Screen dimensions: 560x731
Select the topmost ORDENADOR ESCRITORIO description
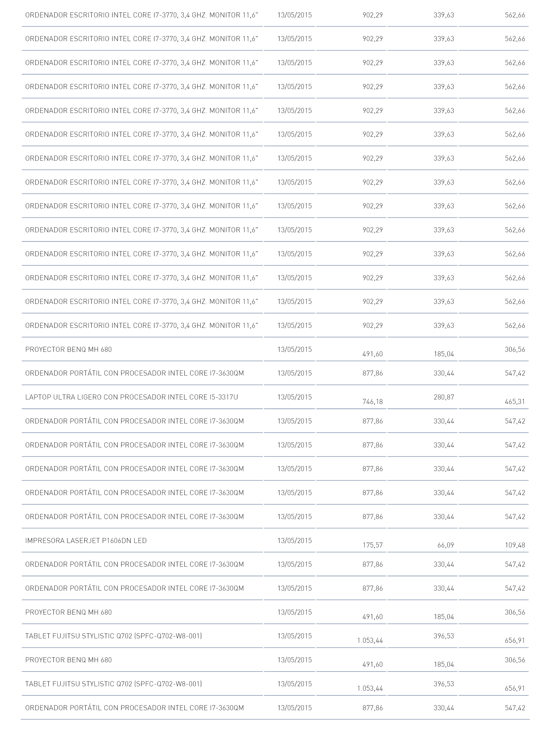tap(142, 15)
